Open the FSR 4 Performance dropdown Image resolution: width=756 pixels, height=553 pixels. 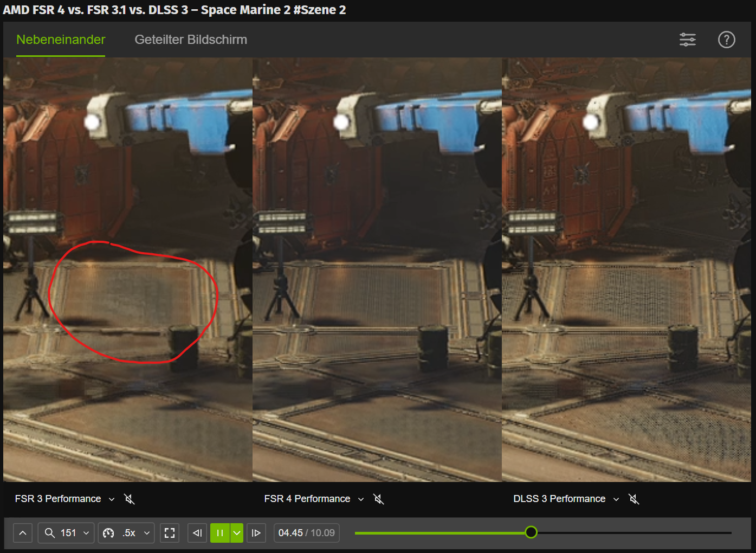(x=314, y=499)
